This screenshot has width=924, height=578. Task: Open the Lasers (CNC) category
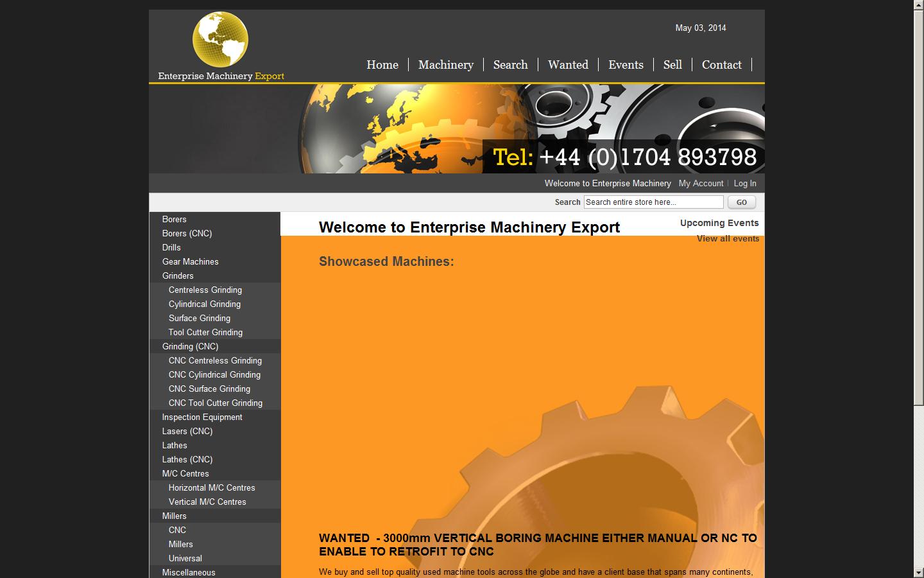pyautogui.click(x=187, y=432)
